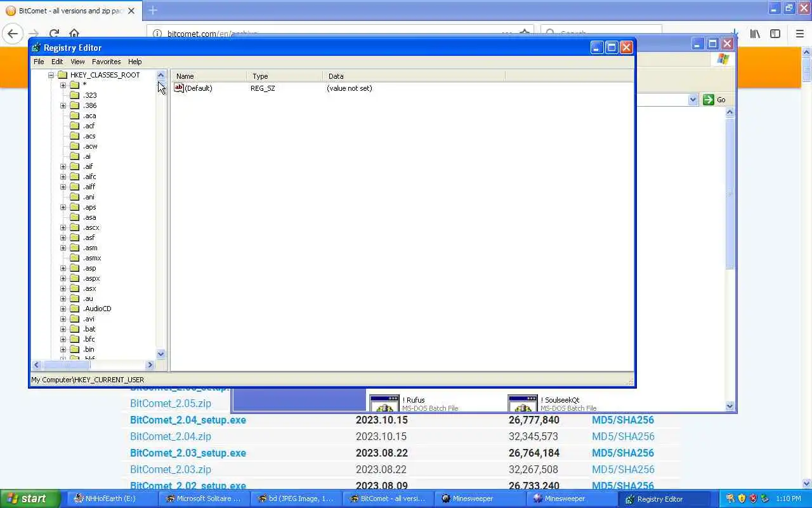
Task: Select the .avi registry key
Action: coord(89,319)
